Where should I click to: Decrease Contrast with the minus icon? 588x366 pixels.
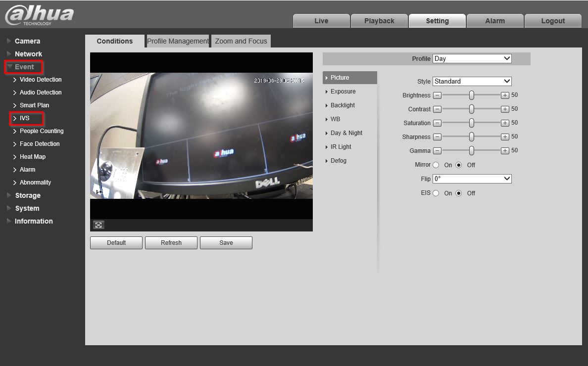(x=437, y=109)
